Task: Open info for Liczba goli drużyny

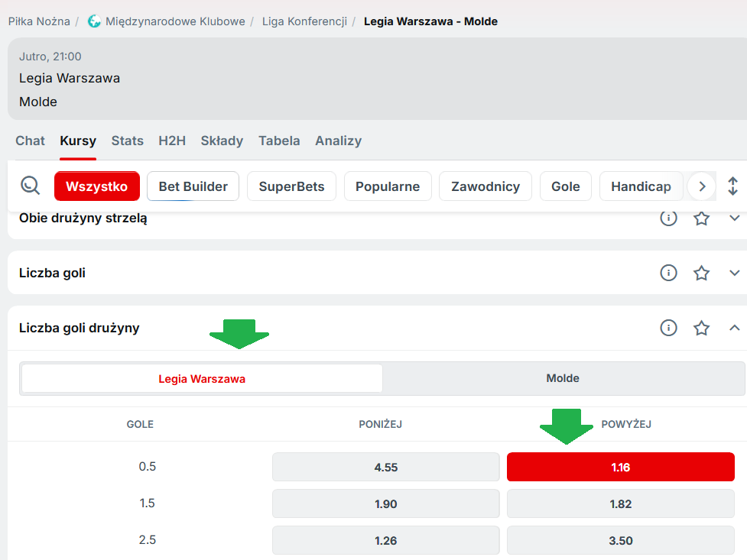Action: [668, 328]
